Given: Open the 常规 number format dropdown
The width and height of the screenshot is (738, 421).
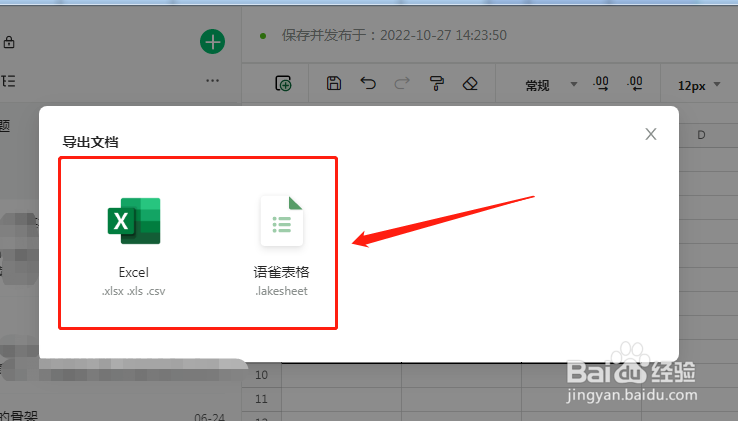Looking at the screenshot, I should (x=551, y=85).
